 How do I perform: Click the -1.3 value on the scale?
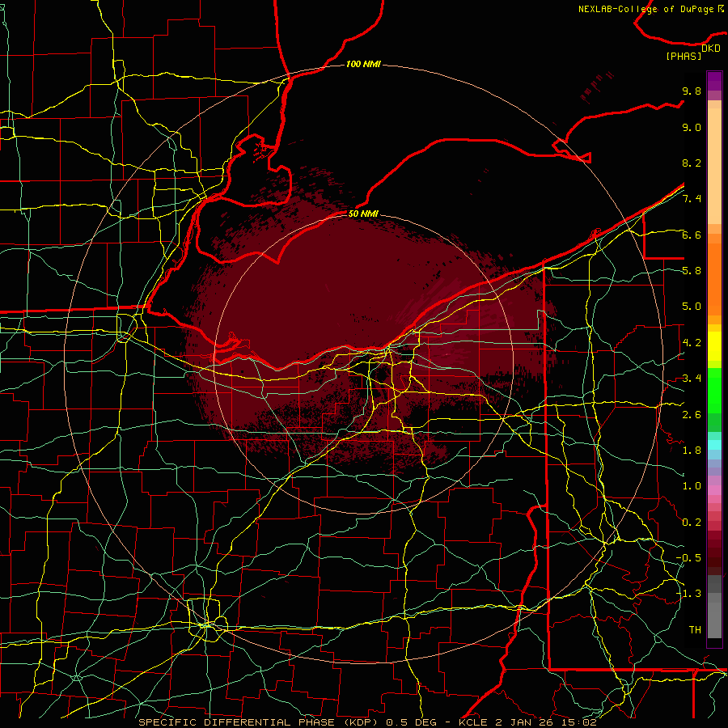[x=688, y=594]
